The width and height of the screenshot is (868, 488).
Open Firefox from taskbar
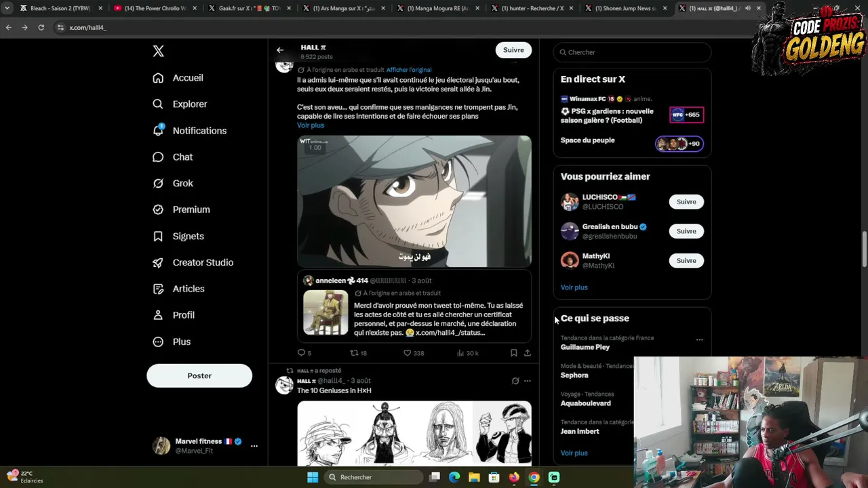pyautogui.click(x=514, y=477)
